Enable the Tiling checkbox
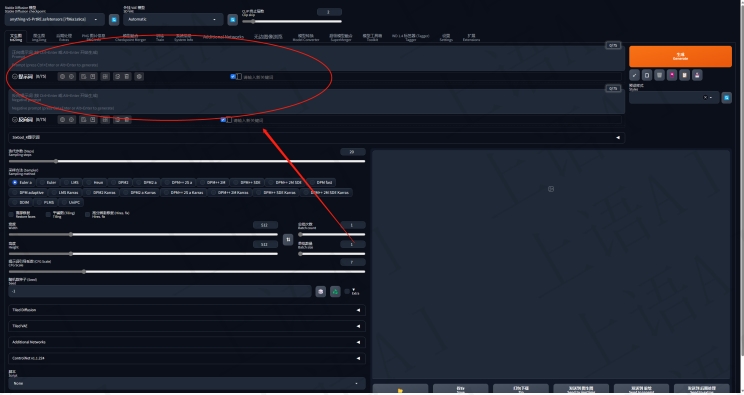Image resolution: width=744 pixels, height=395 pixels. tap(48, 215)
